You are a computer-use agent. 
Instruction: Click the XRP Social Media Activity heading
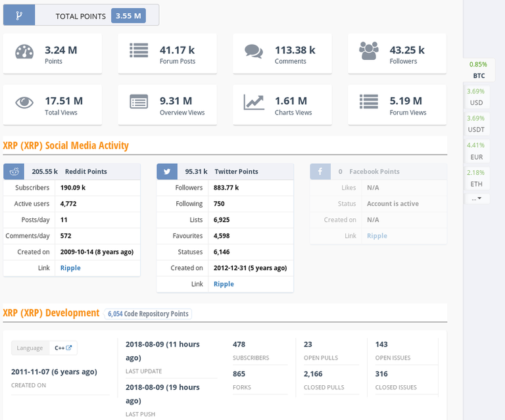66,145
